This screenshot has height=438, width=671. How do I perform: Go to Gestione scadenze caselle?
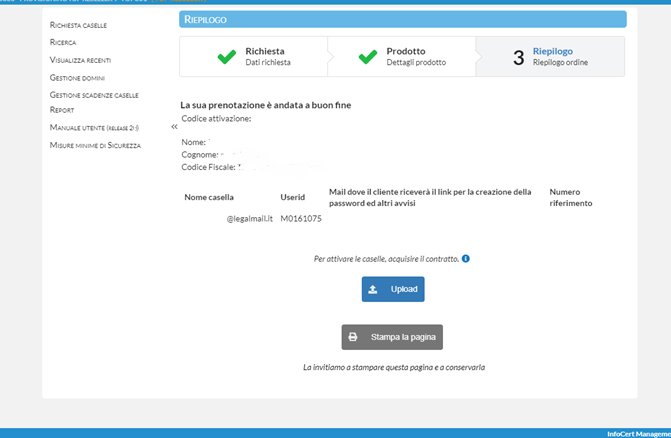point(94,95)
